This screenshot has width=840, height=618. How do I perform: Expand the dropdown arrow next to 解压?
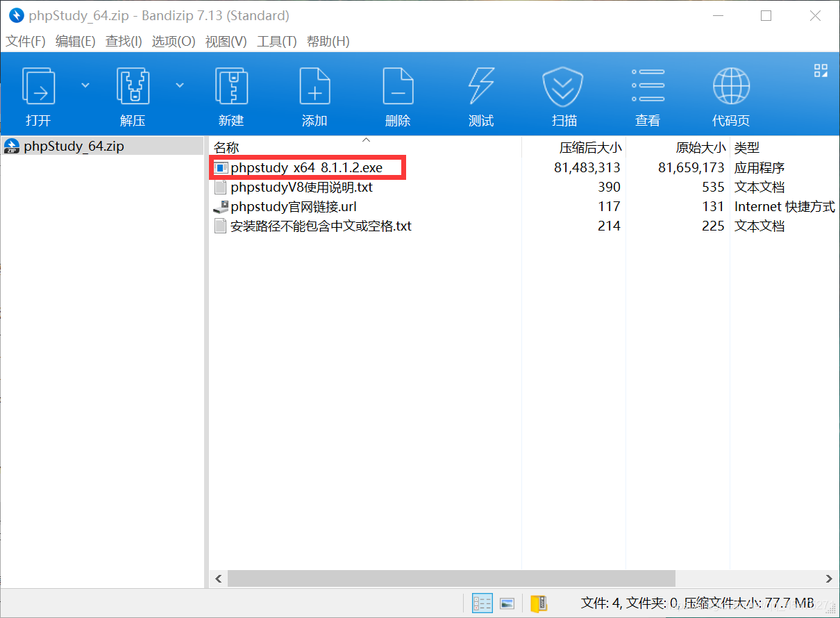(x=180, y=85)
